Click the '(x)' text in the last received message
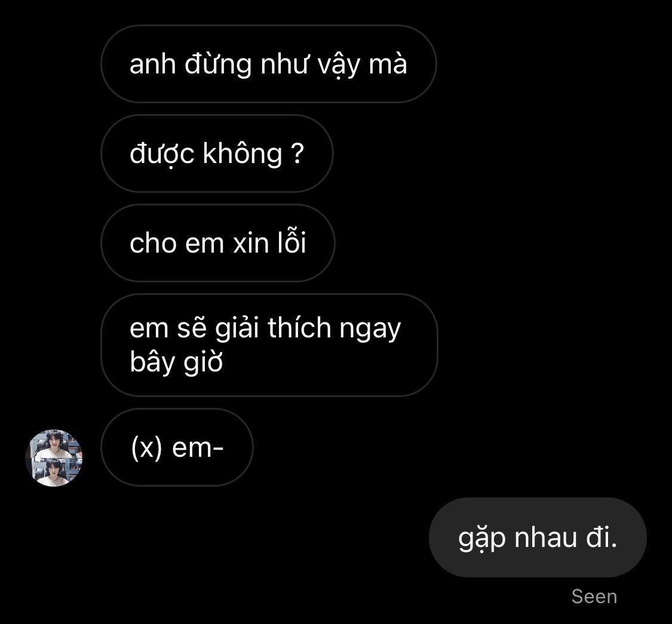The width and height of the screenshot is (672, 624). tap(147, 448)
